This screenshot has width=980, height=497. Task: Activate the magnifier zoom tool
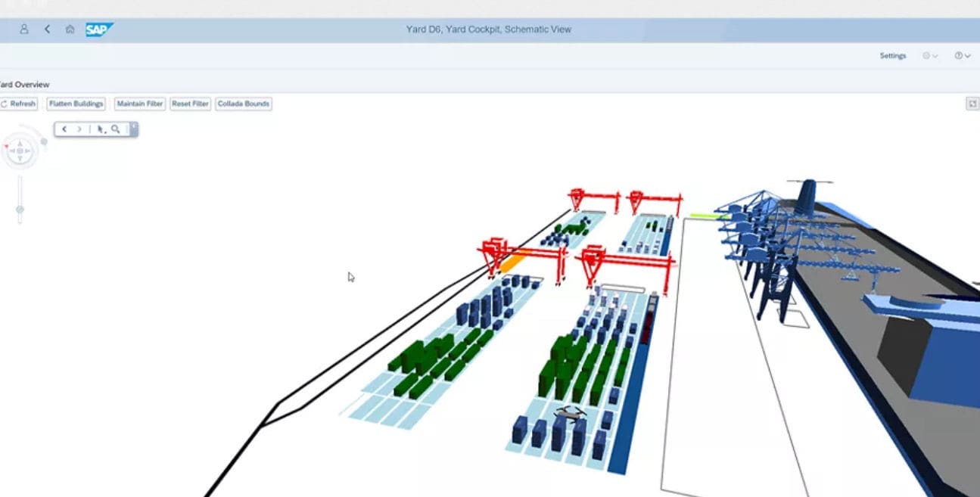pyautogui.click(x=114, y=129)
